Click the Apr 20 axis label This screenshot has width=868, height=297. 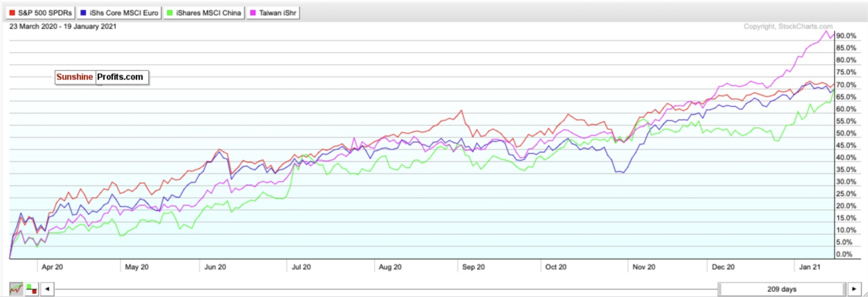pyautogui.click(x=52, y=267)
